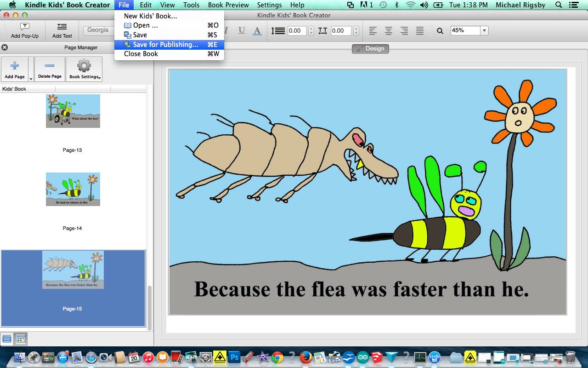Choose Open from the File menu
Viewport: 588px width, 368px height.
169,25
